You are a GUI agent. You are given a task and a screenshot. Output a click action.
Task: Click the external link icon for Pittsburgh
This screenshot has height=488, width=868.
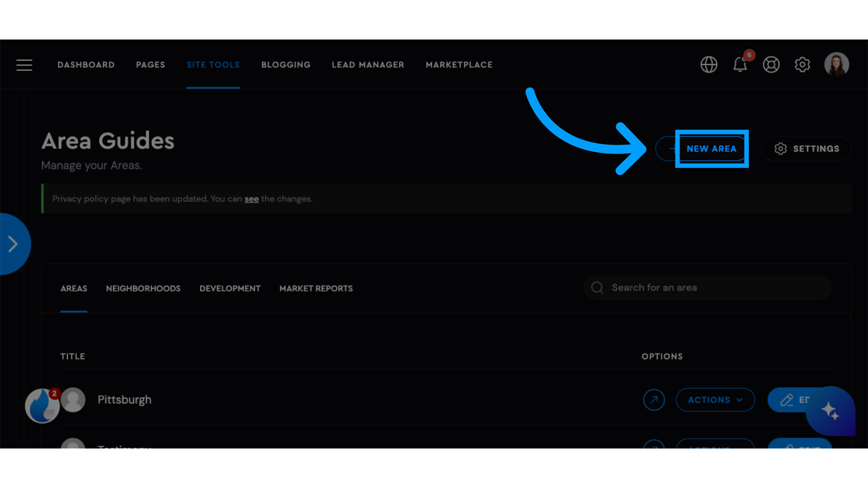click(654, 400)
